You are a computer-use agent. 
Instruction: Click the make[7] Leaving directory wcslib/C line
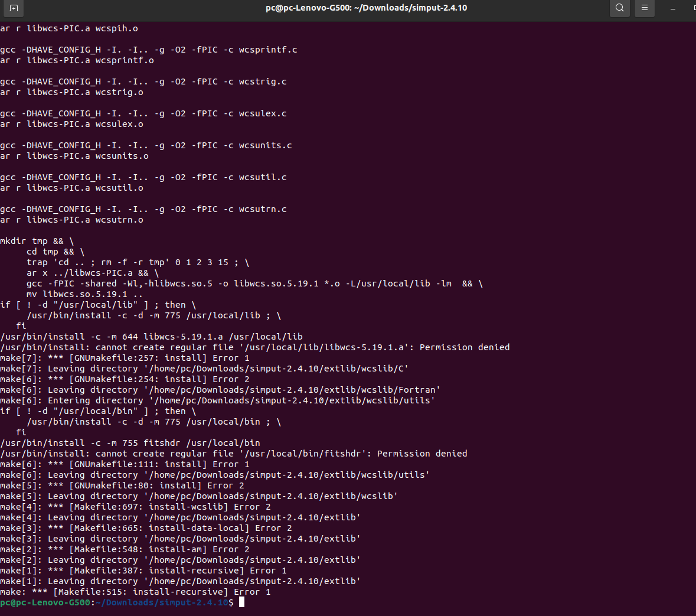204,369
